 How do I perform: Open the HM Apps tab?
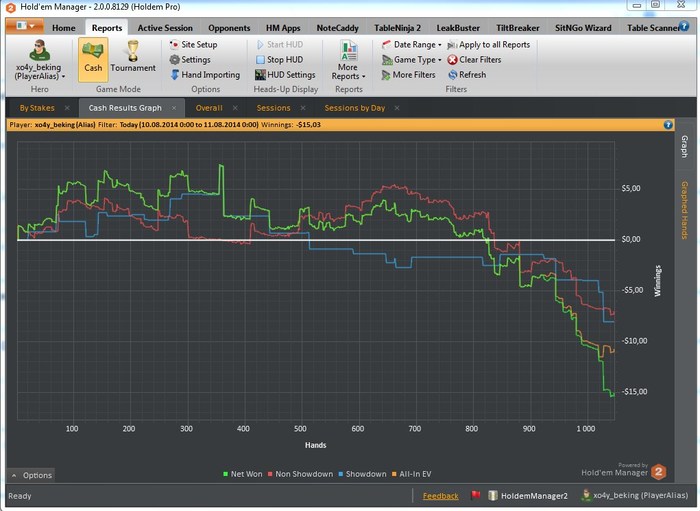[283, 28]
